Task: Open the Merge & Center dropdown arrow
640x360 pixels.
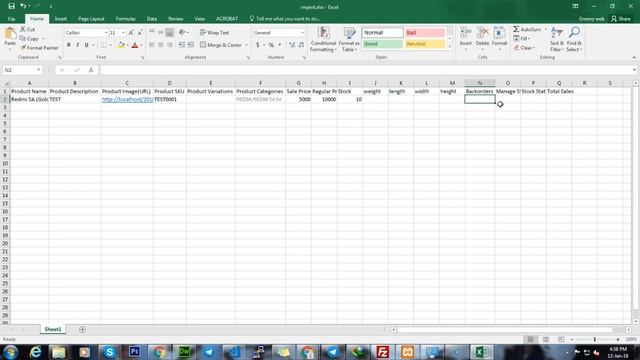Action: pos(247,45)
